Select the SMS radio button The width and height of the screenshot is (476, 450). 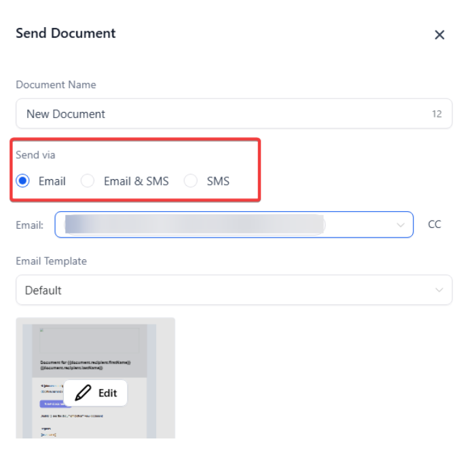coord(191,181)
